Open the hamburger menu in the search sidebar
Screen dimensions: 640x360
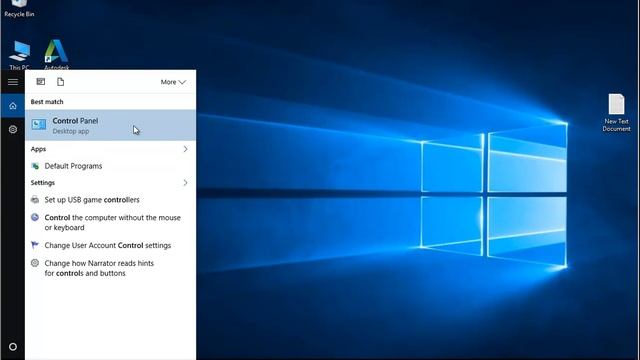pos(13,82)
